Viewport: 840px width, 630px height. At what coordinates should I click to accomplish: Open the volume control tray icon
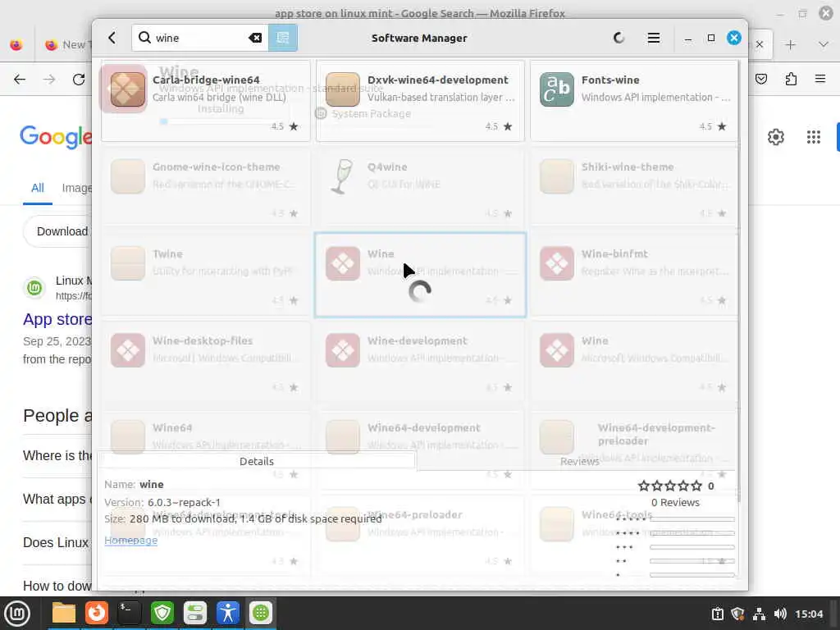781,614
